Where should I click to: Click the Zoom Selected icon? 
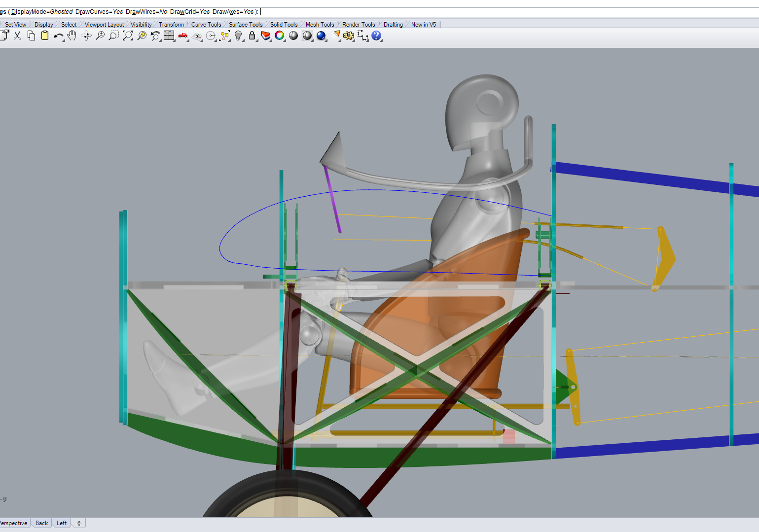pyautogui.click(x=142, y=35)
